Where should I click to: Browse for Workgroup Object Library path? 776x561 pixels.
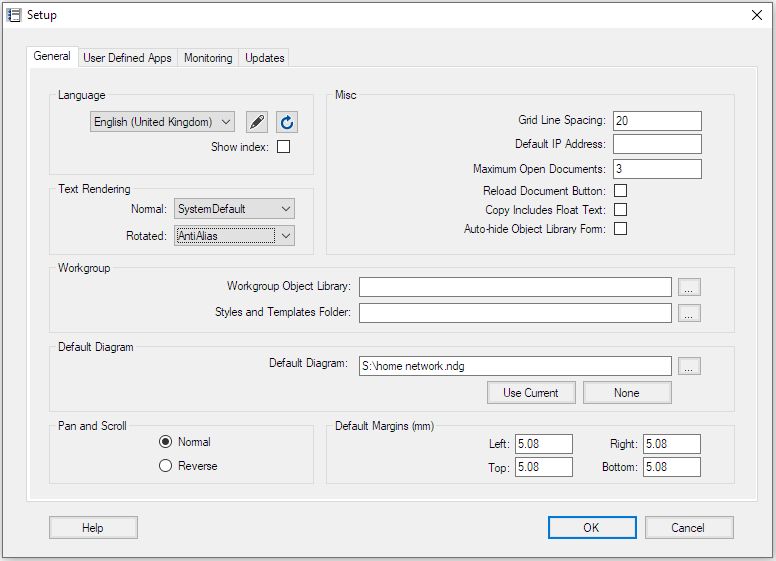click(x=689, y=287)
